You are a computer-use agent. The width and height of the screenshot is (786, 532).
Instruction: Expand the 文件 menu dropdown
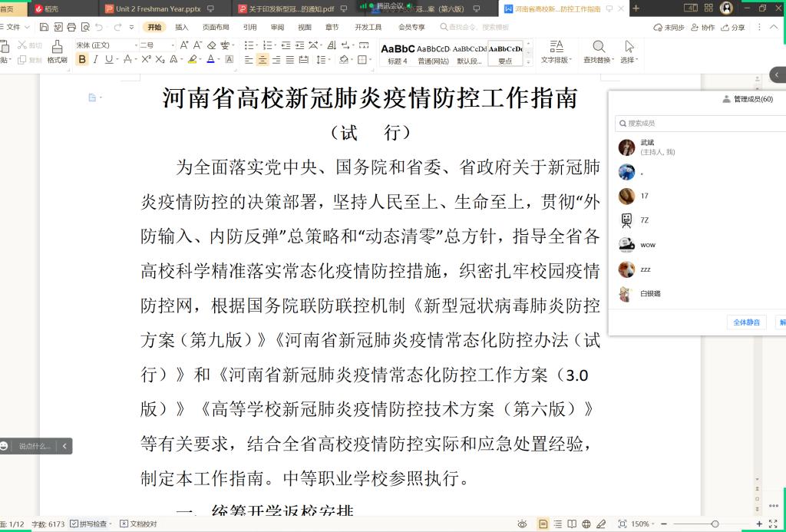pyautogui.click(x=18, y=27)
